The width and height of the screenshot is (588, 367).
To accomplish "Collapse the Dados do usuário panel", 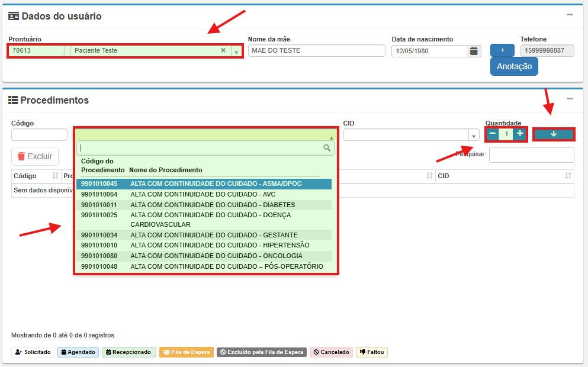I will (x=570, y=15).
